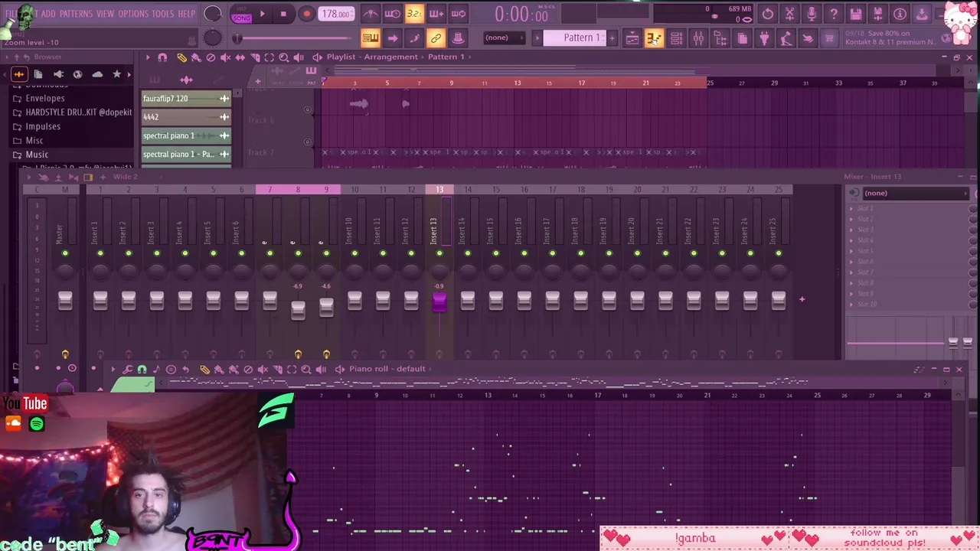Click the plugin picker plug icon
This screenshot has height=551, width=980.
coord(764,38)
